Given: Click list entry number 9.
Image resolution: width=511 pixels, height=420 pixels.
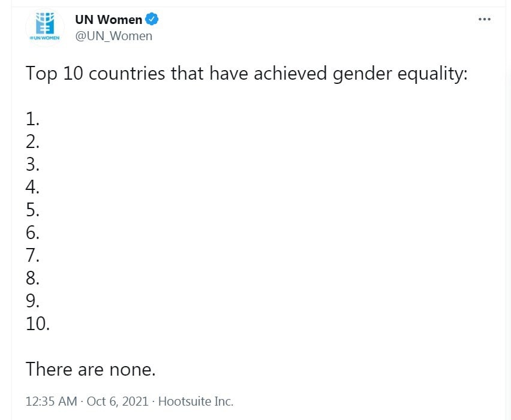Looking at the screenshot, I should [x=32, y=301].
